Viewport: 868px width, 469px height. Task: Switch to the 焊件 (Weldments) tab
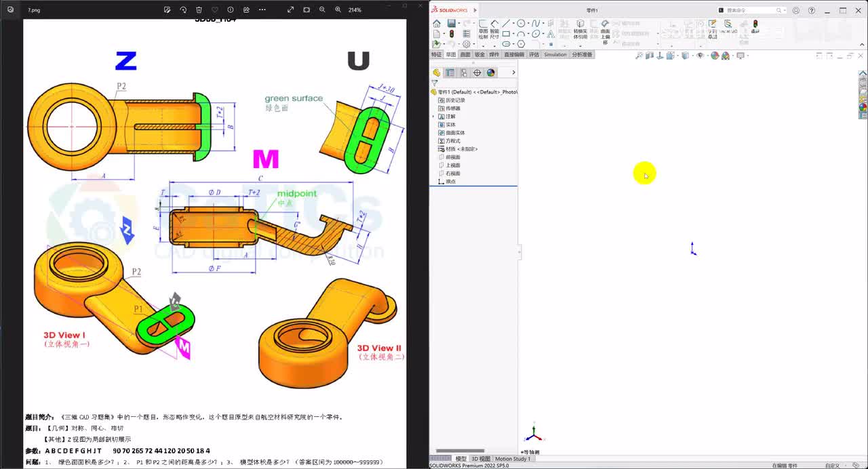pyautogui.click(x=494, y=55)
